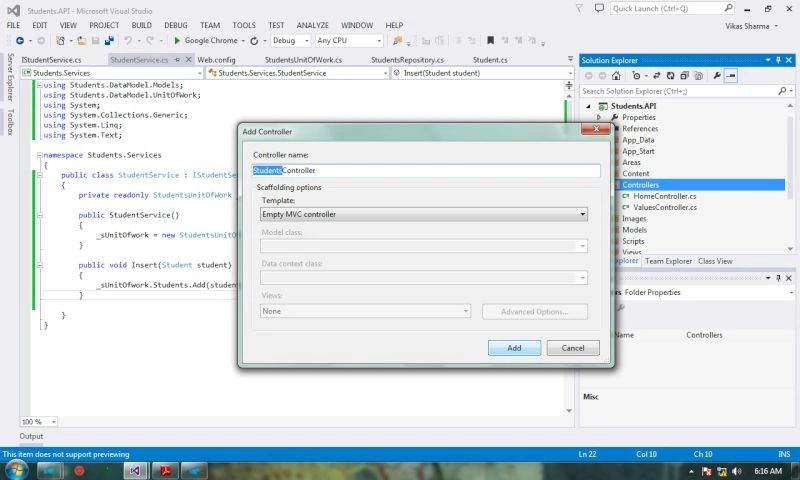Click the Open File folder icon
800x480 pixels.
[x=82, y=40]
